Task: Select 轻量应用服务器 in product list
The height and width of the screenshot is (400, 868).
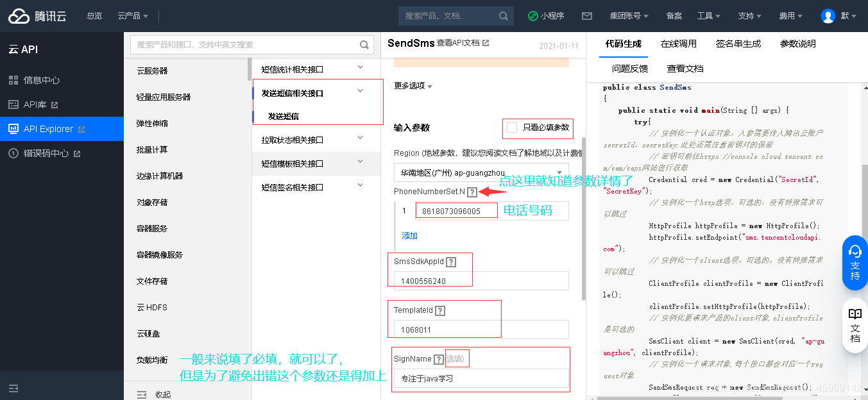Action: [x=164, y=97]
